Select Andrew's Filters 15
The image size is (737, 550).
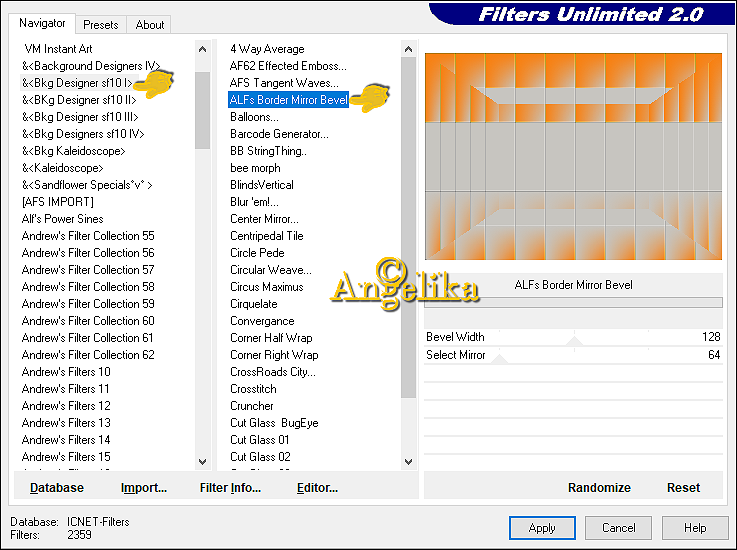point(66,456)
